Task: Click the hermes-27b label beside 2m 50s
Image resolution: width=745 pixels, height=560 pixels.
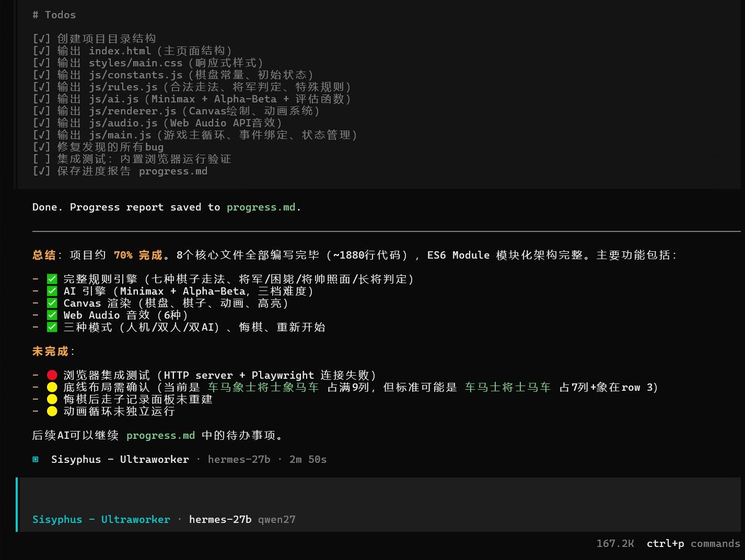Action: 239,459
